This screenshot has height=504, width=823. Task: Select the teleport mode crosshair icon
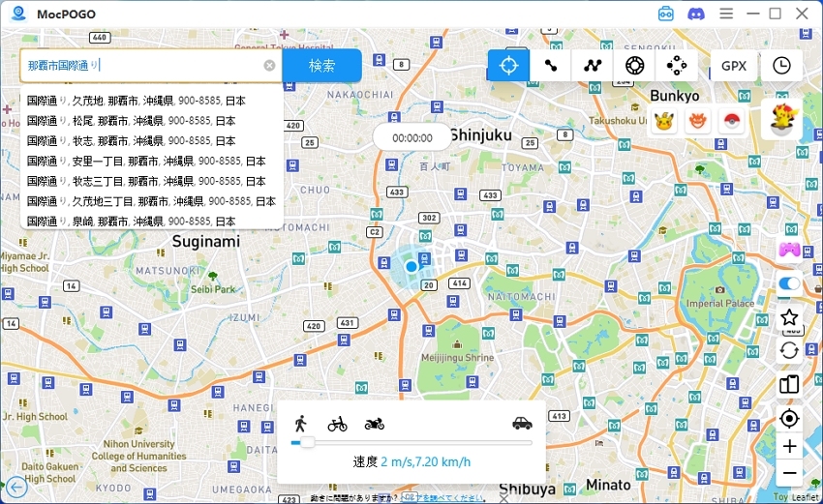pyautogui.click(x=508, y=66)
